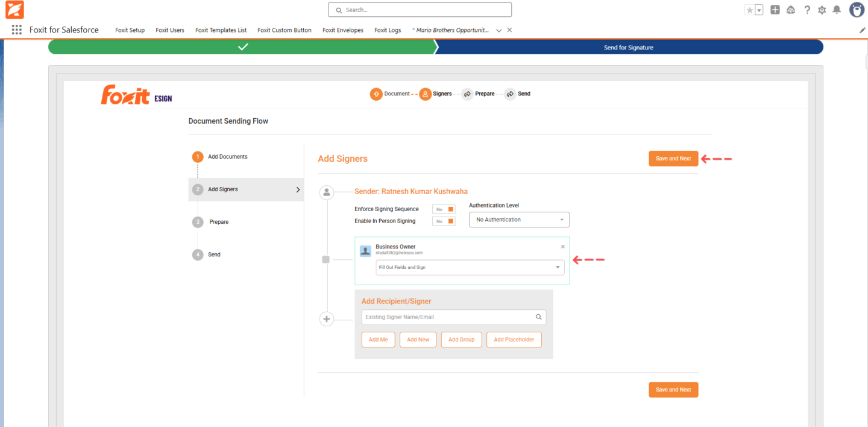Click the Existing Signer Name/Email field
This screenshot has height=427, width=868.
coord(453,317)
